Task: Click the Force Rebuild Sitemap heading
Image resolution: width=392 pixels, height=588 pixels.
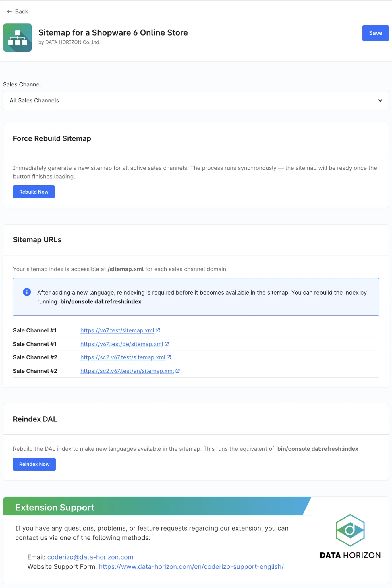Action: point(52,138)
